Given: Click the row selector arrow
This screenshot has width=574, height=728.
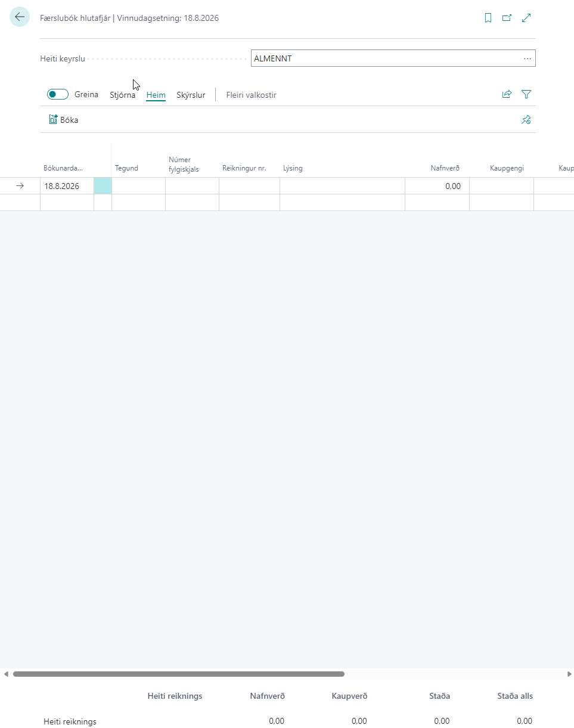Looking at the screenshot, I should tap(20, 186).
